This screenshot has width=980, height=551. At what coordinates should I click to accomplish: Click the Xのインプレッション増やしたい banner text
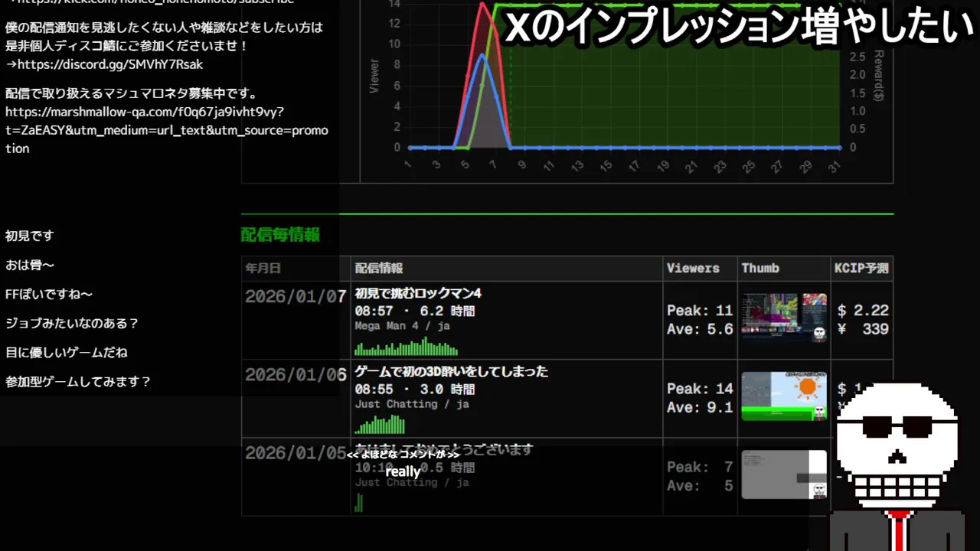click(739, 27)
